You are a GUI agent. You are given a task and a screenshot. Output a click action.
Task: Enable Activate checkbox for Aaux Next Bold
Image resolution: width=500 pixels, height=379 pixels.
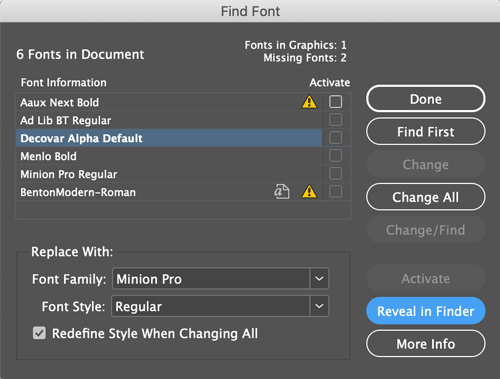point(335,102)
